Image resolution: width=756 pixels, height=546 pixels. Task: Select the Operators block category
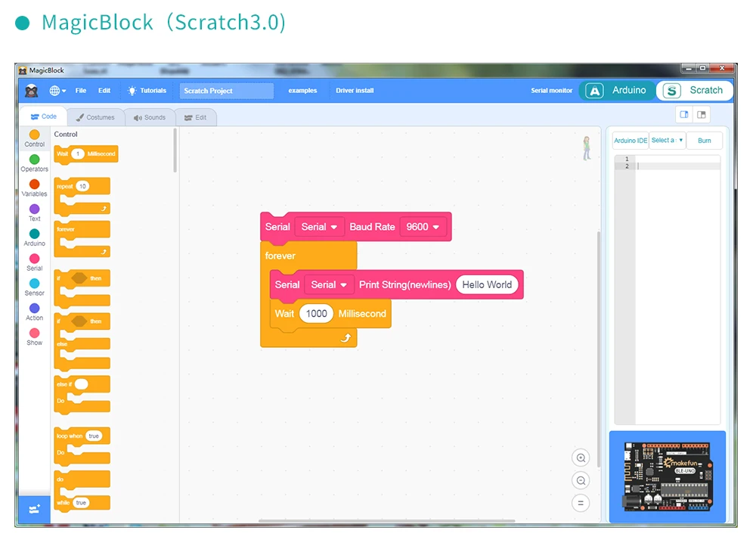pyautogui.click(x=34, y=163)
